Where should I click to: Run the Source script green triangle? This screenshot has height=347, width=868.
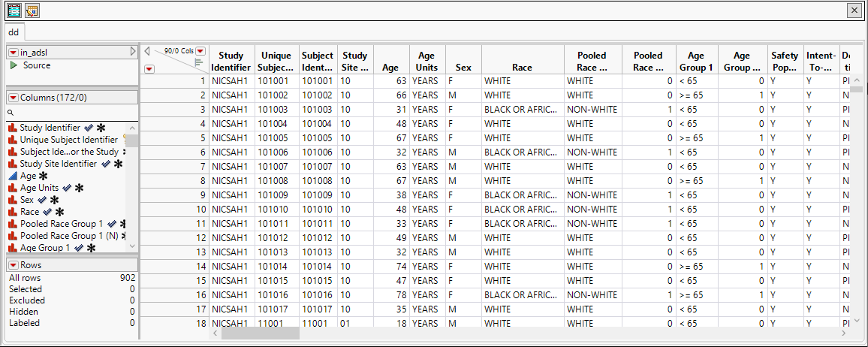[x=14, y=66]
